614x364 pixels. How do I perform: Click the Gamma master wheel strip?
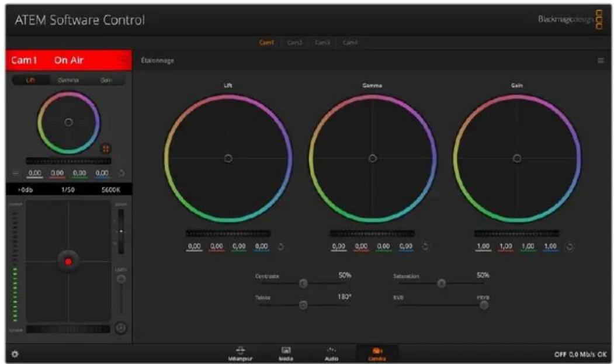(x=372, y=234)
